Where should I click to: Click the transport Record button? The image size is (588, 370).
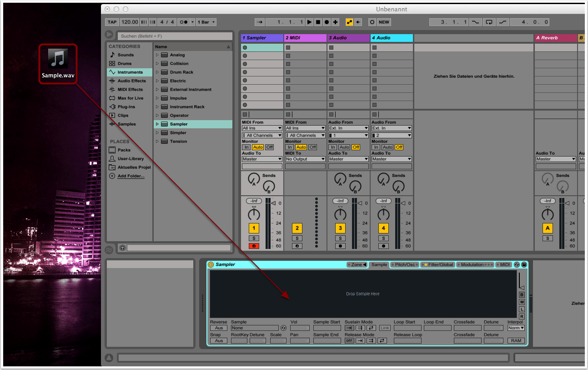pyautogui.click(x=327, y=22)
